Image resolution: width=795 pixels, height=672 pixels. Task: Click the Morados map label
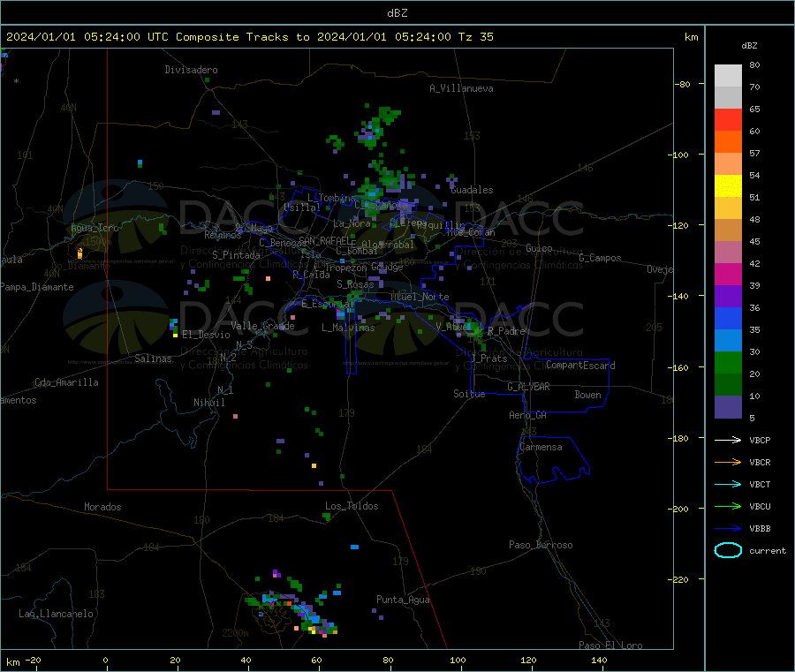tap(102, 507)
